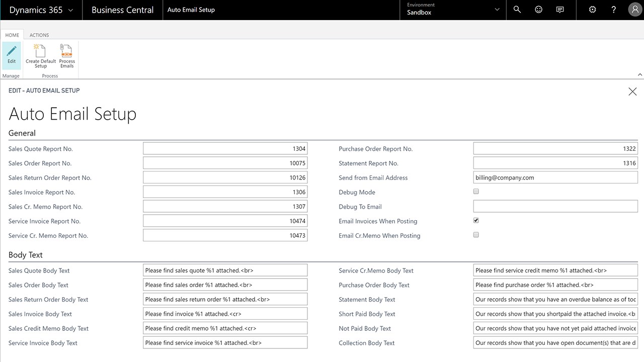Click the smiley feedback icon
This screenshot has height=362, width=644.
coord(538,10)
